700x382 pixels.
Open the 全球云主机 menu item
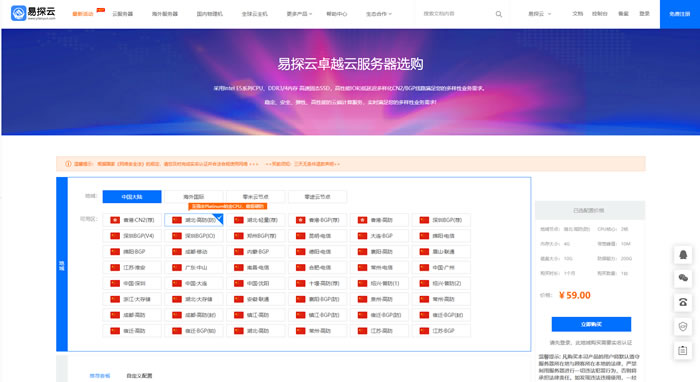[x=254, y=14]
